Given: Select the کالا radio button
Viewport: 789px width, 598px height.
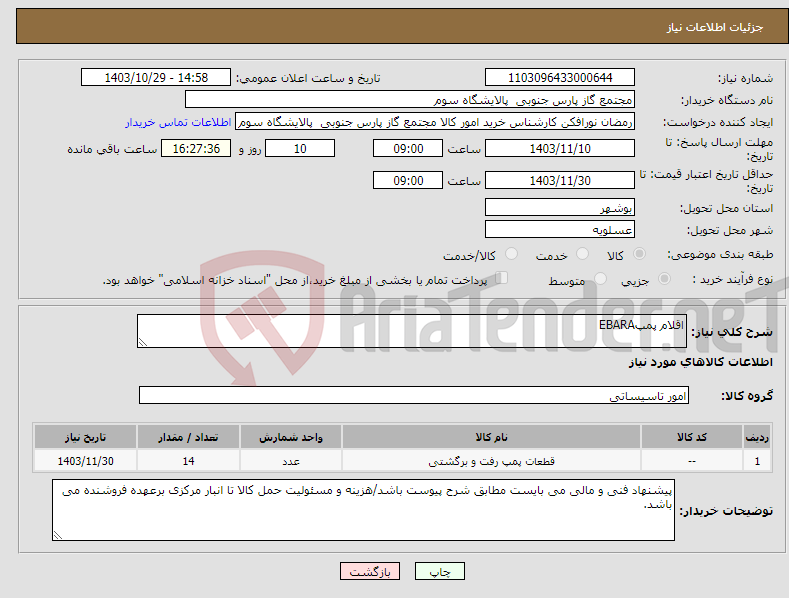Looking at the screenshot, I should click(x=639, y=254).
